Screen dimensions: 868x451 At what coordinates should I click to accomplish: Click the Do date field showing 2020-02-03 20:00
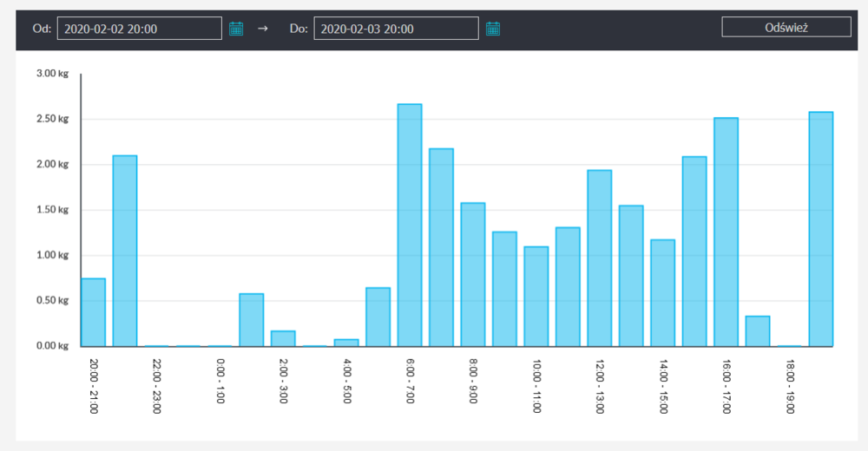[x=397, y=29]
